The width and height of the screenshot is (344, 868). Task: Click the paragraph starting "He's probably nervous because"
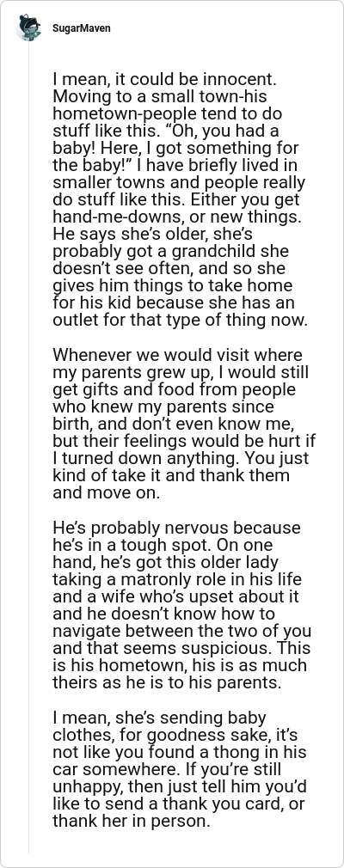181,605
